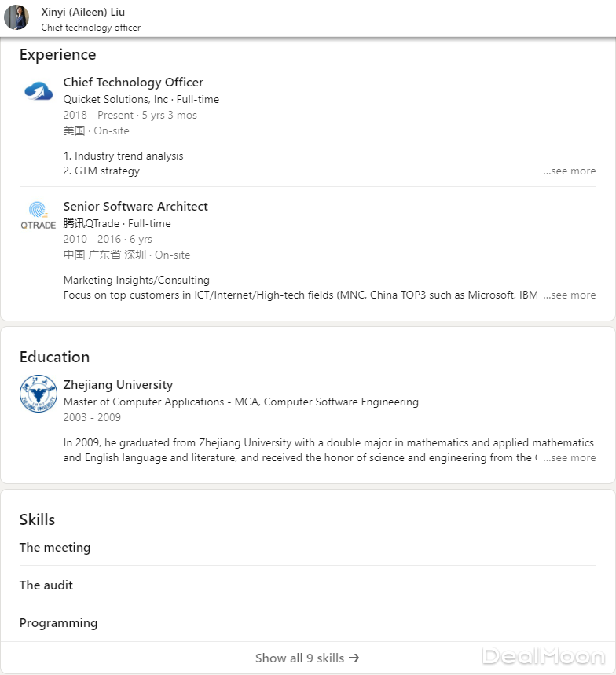This screenshot has height=675, width=616.
Task: Select the skill named The meeting
Action: [x=55, y=548]
